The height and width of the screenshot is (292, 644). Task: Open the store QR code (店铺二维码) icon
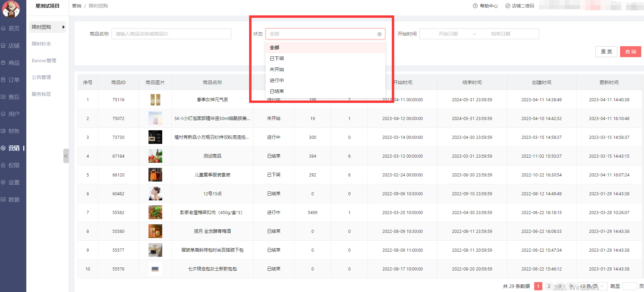coord(508,6)
